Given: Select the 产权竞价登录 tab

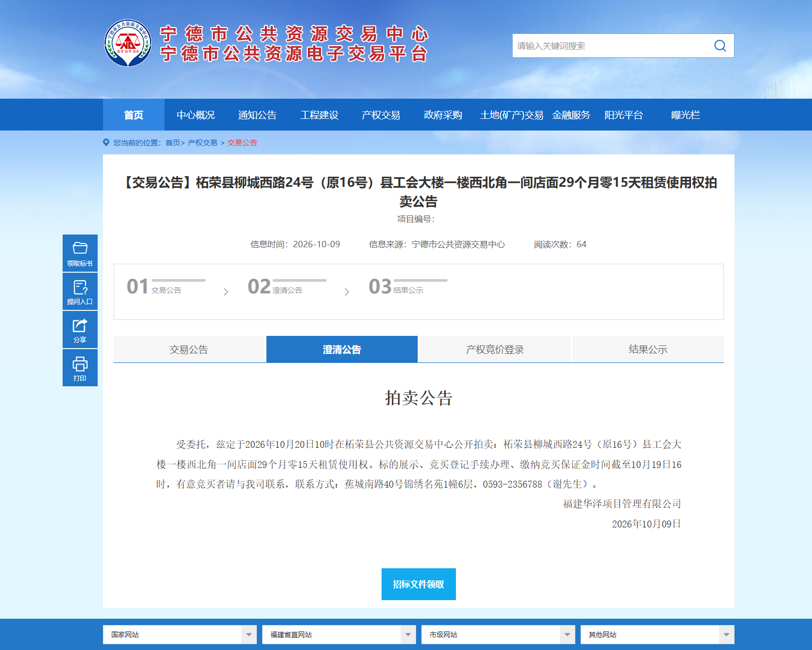Looking at the screenshot, I should tap(495, 349).
